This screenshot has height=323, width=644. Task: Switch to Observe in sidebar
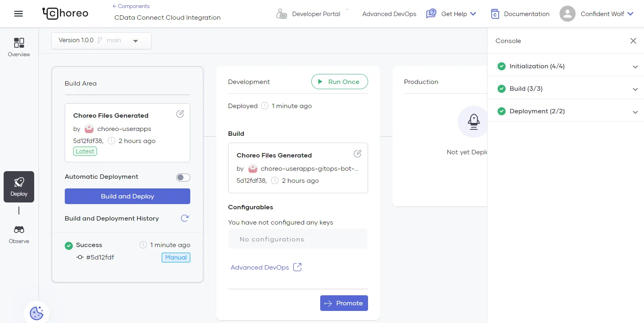19,234
